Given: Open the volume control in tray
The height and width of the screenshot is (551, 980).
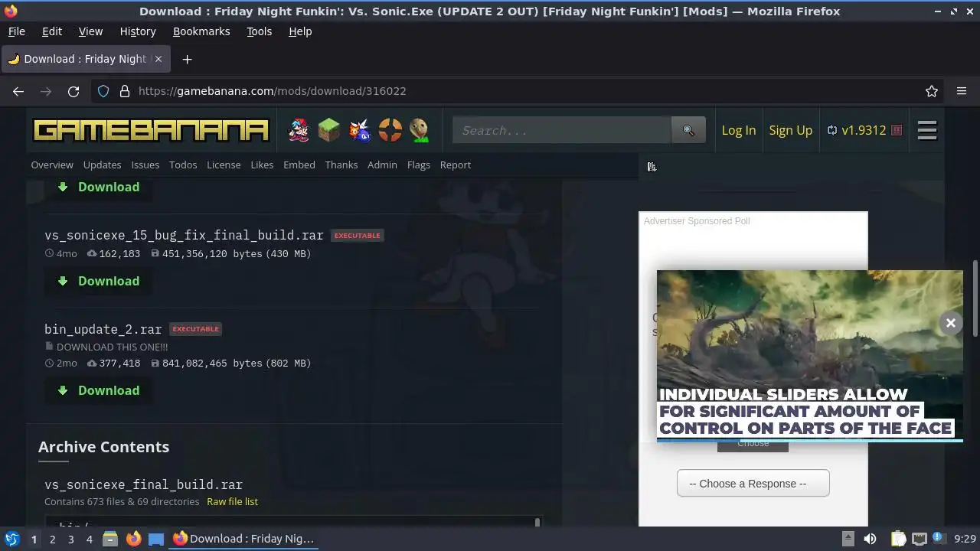Looking at the screenshot, I should tap(870, 539).
